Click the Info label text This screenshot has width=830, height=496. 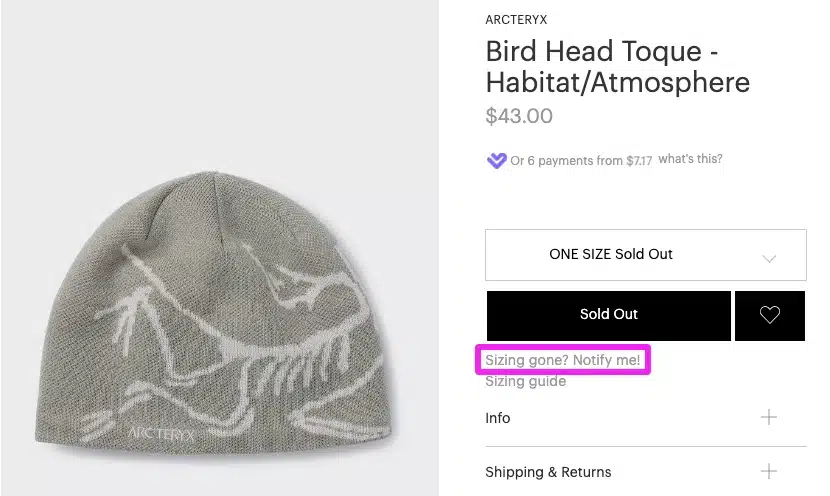click(x=498, y=418)
